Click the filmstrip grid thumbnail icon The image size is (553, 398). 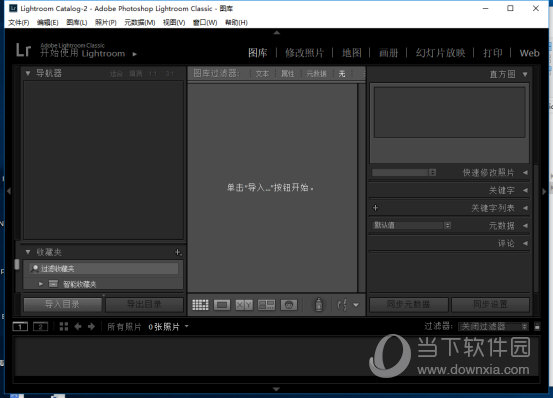pos(64,326)
